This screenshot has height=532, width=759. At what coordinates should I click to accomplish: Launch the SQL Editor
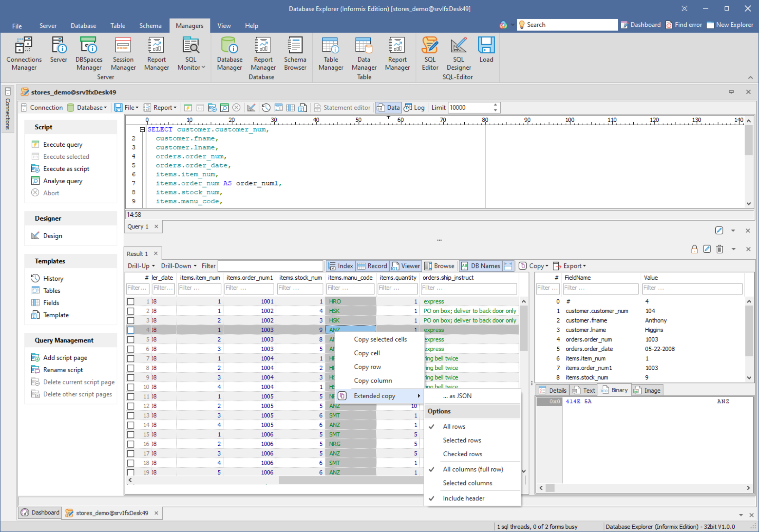coord(430,53)
